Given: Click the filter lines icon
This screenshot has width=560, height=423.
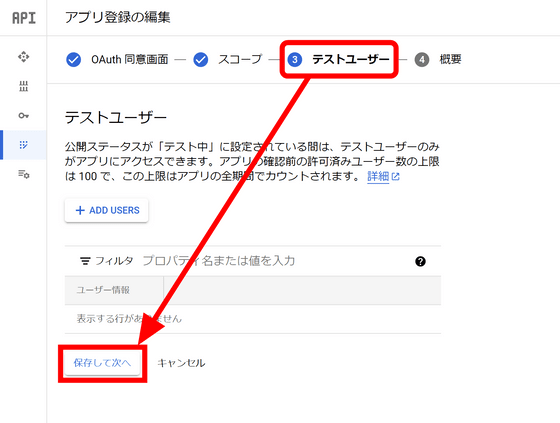Looking at the screenshot, I should point(85,261).
